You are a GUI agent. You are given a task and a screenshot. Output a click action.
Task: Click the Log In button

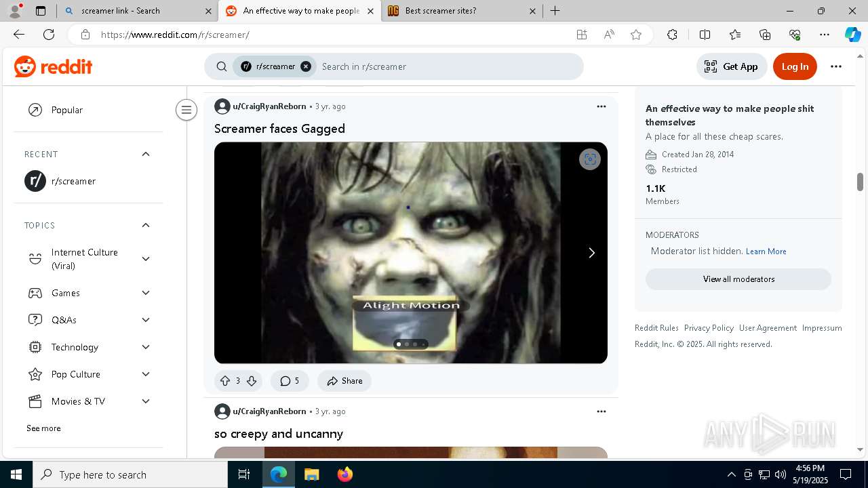[795, 66]
